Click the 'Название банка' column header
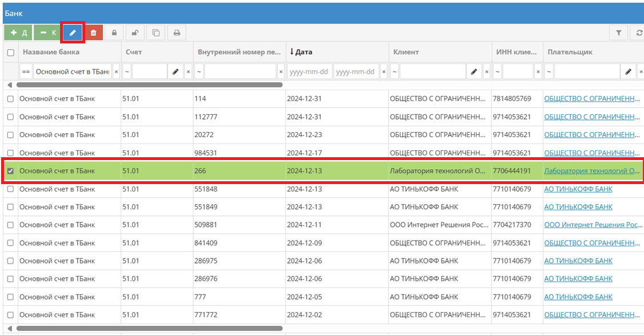The width and height of the screenshot is (644, 335). tap(51, 52)
